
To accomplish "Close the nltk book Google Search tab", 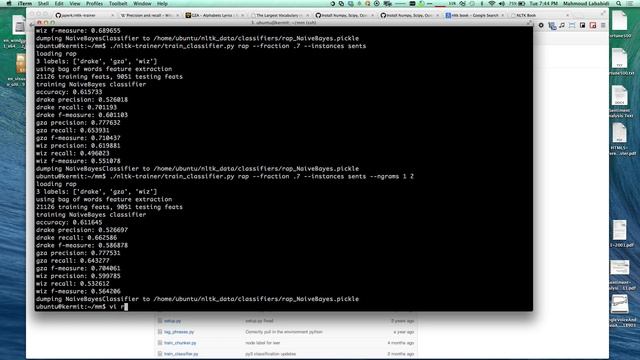I will [x=502, y=15].
